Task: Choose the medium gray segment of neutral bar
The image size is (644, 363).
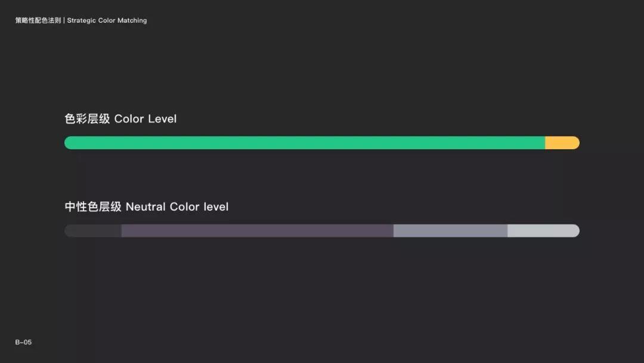Action: (451, 230)
